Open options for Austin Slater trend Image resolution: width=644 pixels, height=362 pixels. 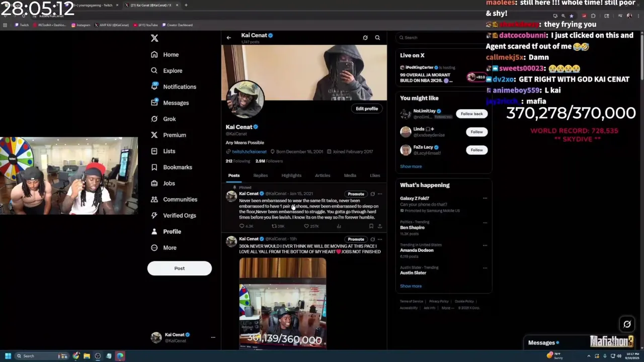click(485, 268)
